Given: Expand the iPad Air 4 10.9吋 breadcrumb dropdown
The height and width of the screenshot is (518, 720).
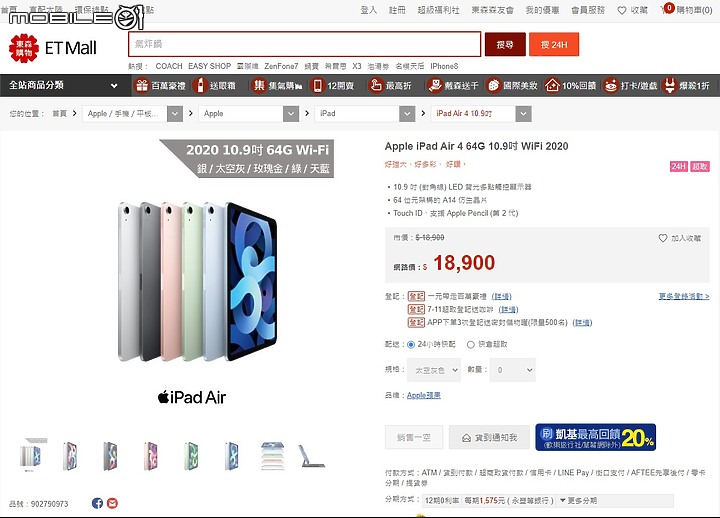Looking at the screenshot, I should click(523, 114).
